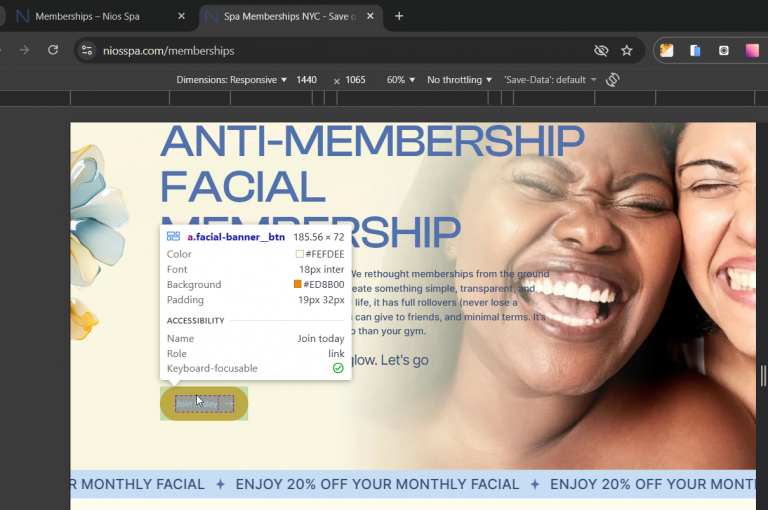Click the 185.56 × 72 size text
The image size is (768, 510).
click(319, 237)
